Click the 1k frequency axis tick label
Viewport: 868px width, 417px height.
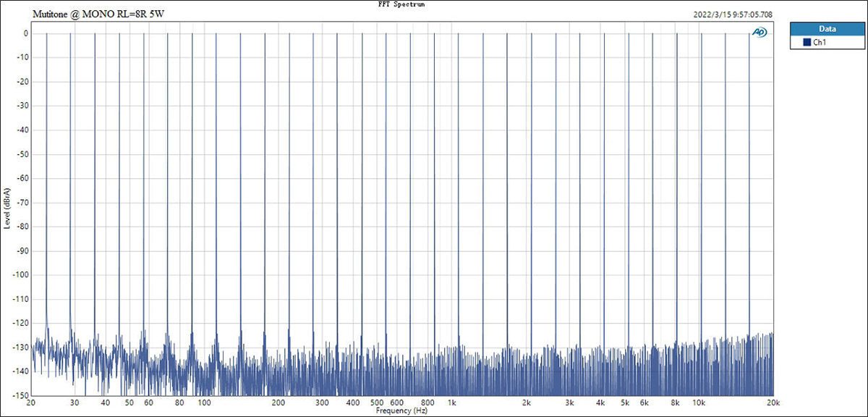click(452, 403)
